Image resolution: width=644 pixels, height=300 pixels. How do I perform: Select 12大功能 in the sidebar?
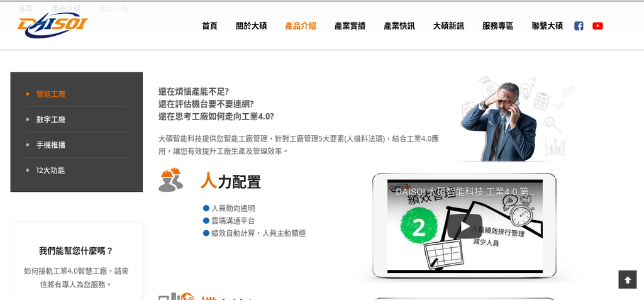[50, 170]
